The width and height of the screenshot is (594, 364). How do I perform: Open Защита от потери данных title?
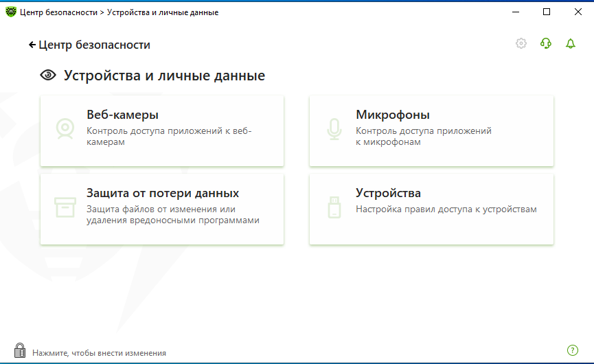[163, 193]
